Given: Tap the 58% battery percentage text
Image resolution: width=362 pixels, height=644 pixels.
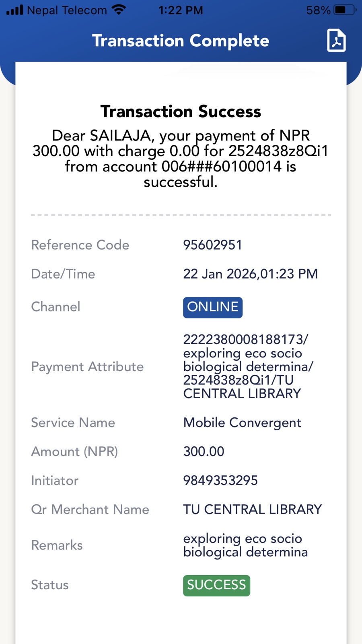Looking at the screenshot, I should [318, 10].
